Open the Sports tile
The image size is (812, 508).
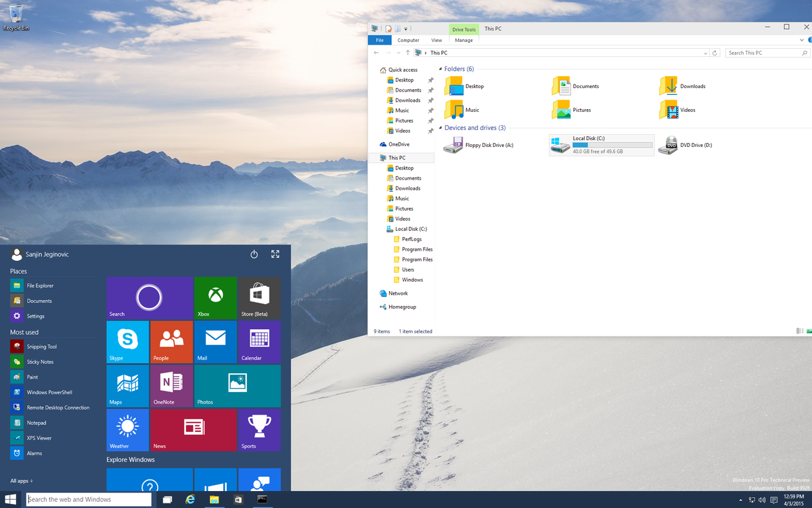(x=259, y=430)
